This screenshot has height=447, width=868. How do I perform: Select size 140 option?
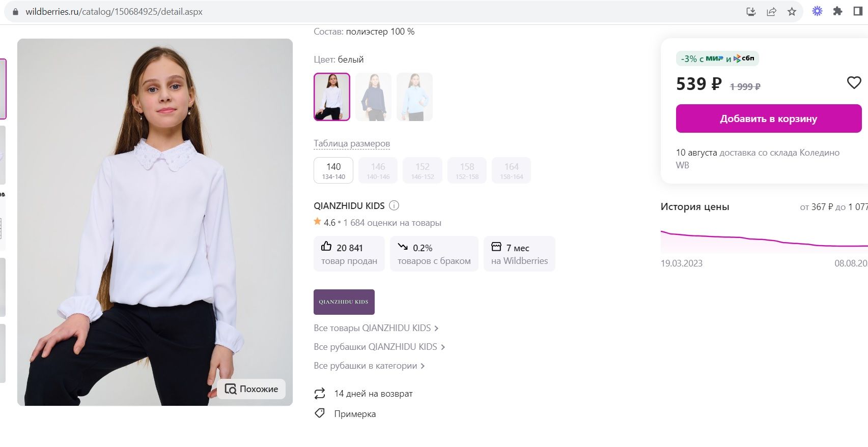pyautogui.click(x=333, y=170)
